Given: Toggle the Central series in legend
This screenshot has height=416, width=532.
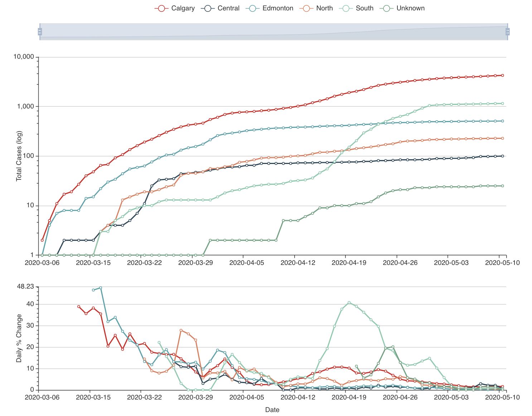Looking at the screenshot, I should (220, 8).
